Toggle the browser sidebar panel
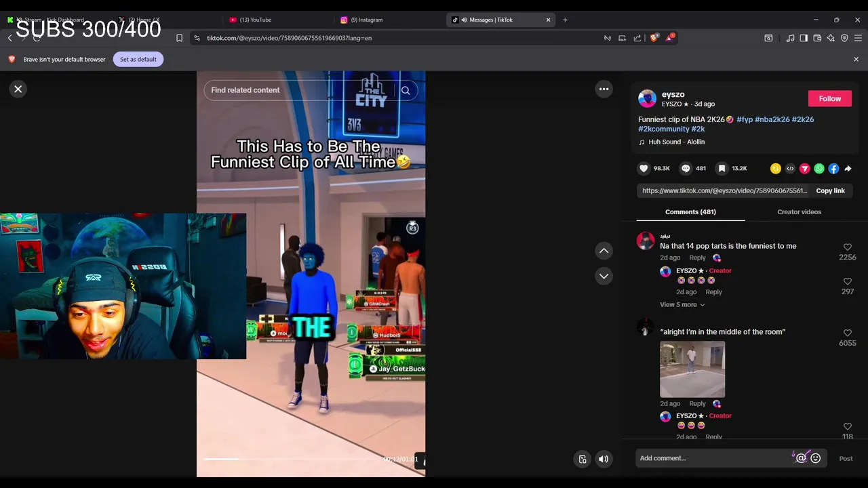The height and width of the screenshot is (488, 868). coord(804,38)
